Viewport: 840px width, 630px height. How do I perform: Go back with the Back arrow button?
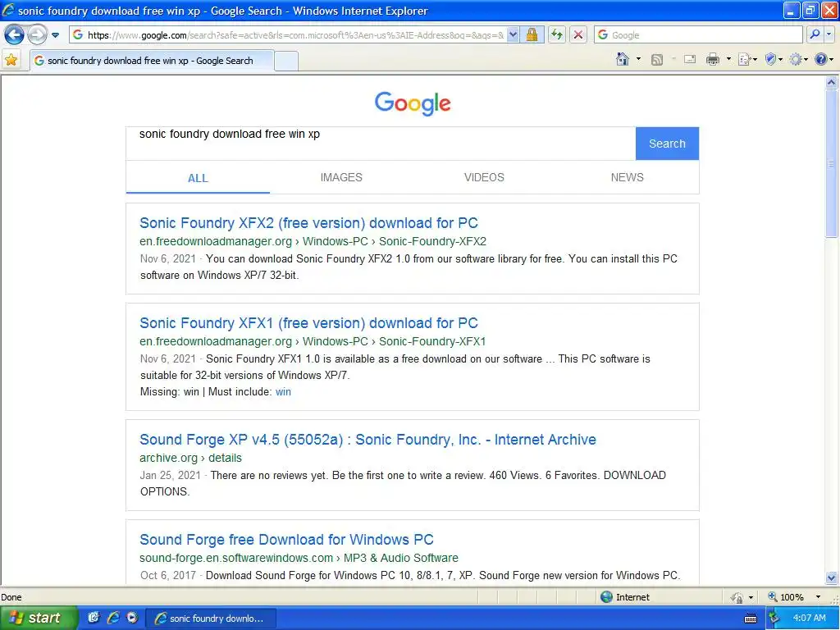[x=14, y=35]
